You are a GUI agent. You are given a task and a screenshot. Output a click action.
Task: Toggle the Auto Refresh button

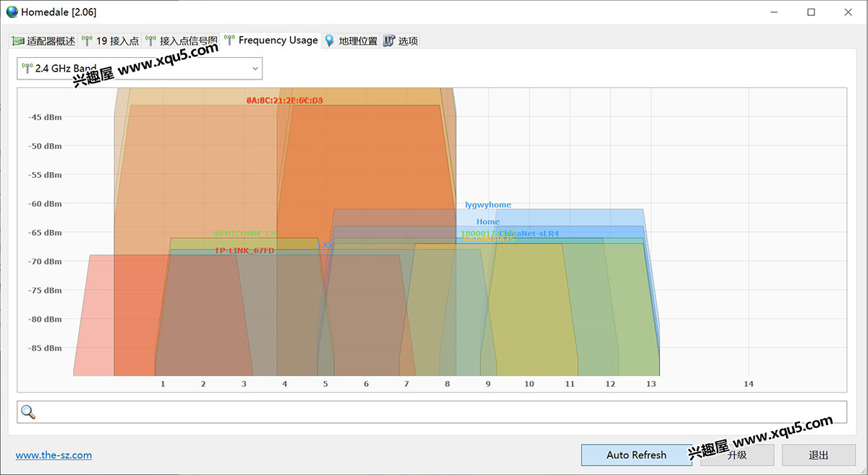coord(636,455)
